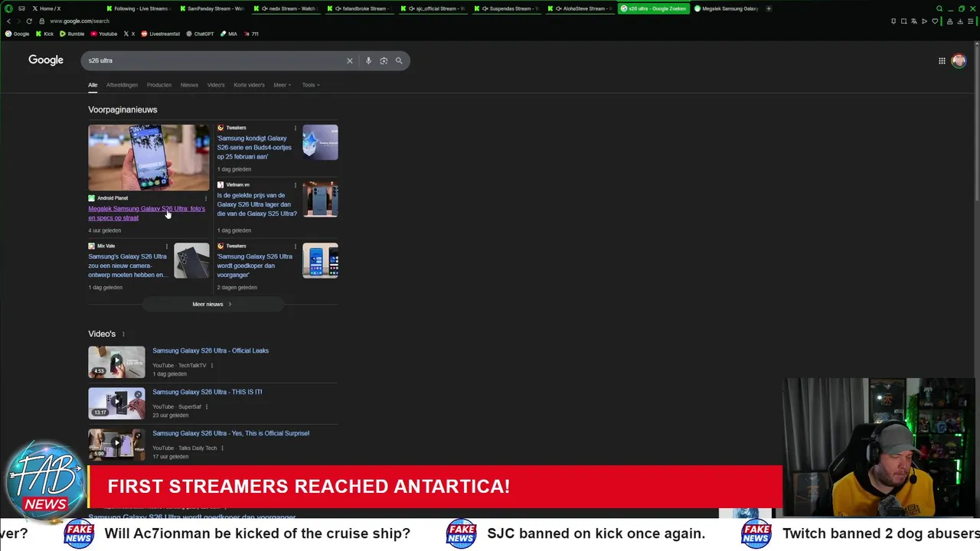This screenshot has height=551, width=980.
Task: Open the nedx Stream tab
Action: tap(287, 8)
